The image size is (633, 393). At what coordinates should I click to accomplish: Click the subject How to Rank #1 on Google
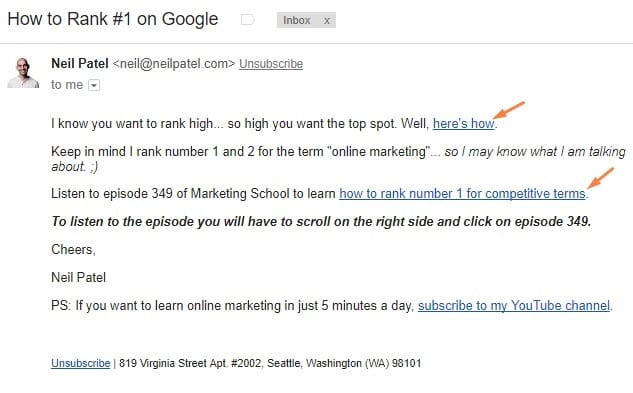[x=113, y=19]
